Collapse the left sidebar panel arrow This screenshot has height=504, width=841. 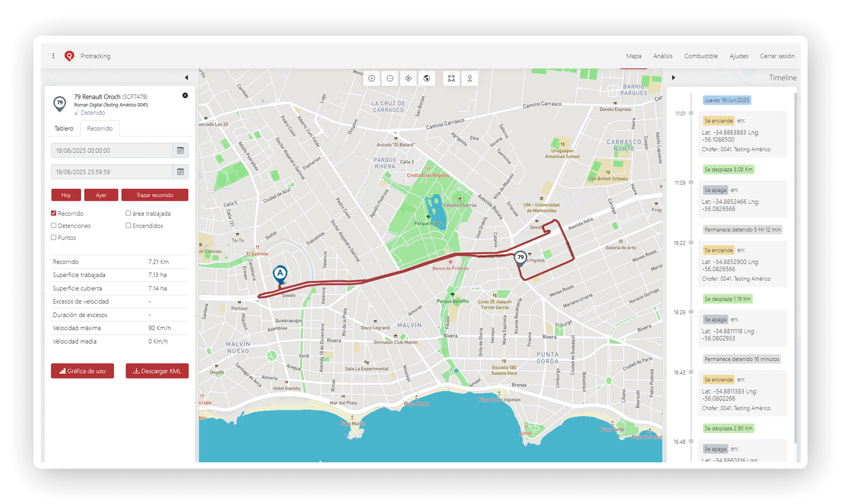click(x=187, y=77)
